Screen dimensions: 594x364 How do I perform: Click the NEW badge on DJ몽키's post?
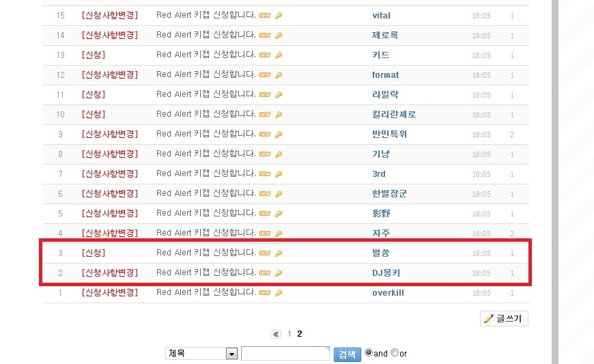click(x=265, y=272)
